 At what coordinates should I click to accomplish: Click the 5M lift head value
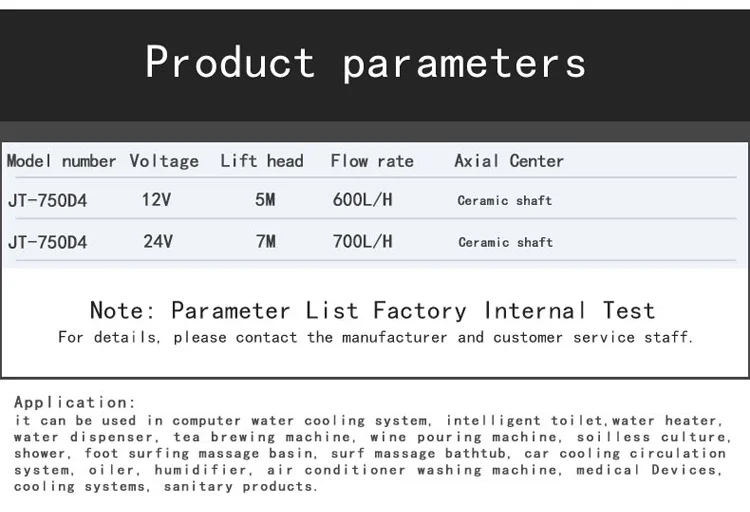click(x=265, y=200)
